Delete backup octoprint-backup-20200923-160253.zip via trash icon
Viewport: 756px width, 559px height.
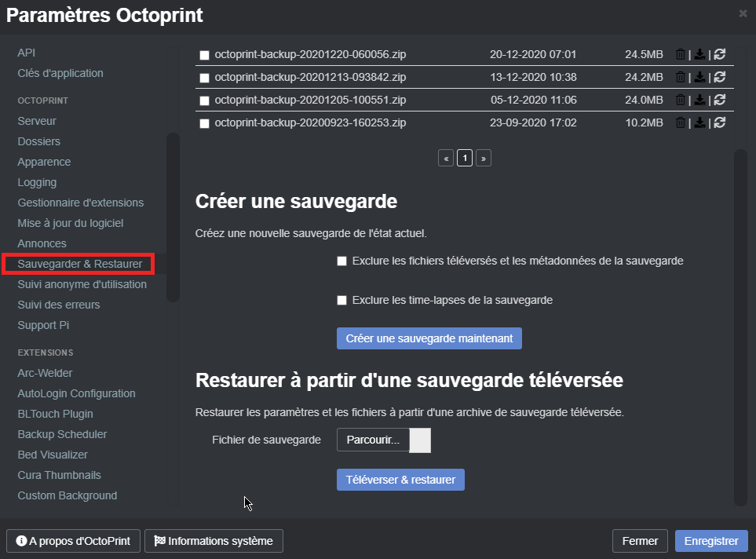pyautogui.click(x=681, y=122)
